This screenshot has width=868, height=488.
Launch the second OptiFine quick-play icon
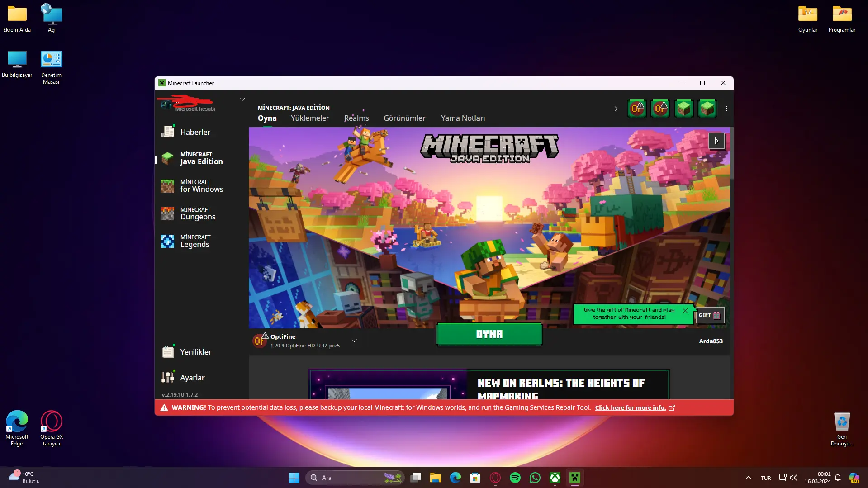[x=660, y=109]
